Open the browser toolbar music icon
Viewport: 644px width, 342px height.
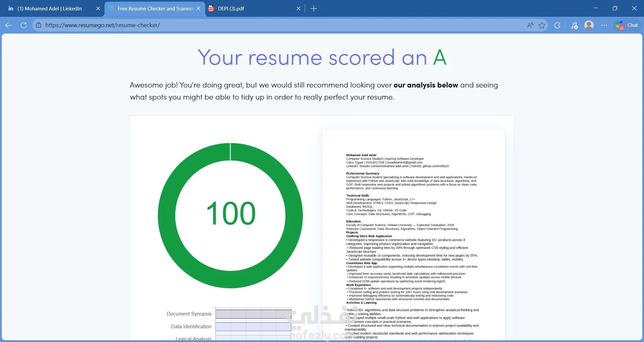tap(574, 25)
